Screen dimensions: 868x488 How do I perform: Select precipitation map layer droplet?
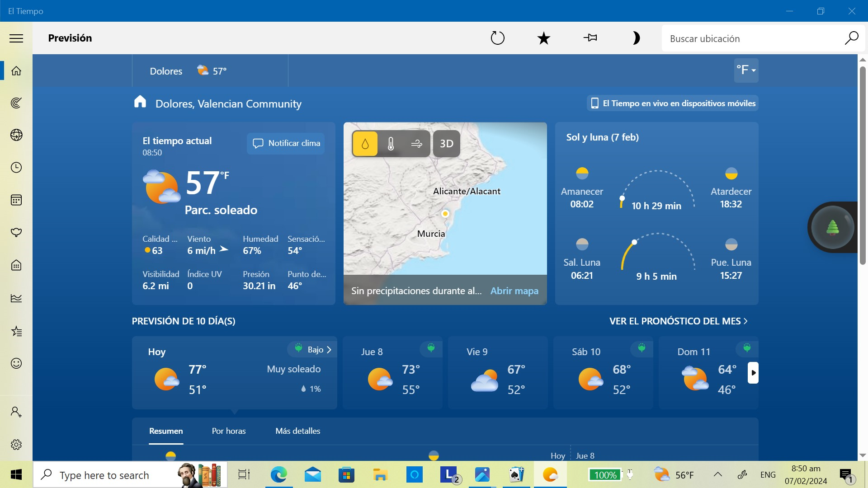[365, 144]
